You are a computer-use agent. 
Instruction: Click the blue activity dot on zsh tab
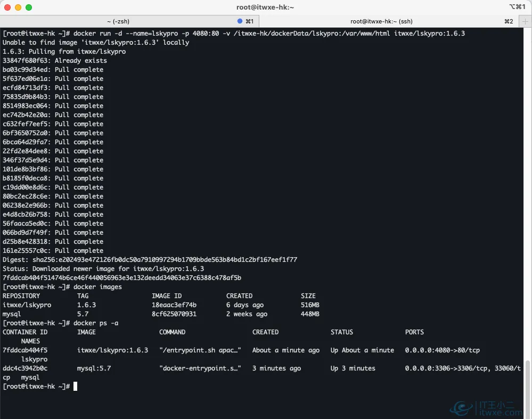tap(240, 21)
